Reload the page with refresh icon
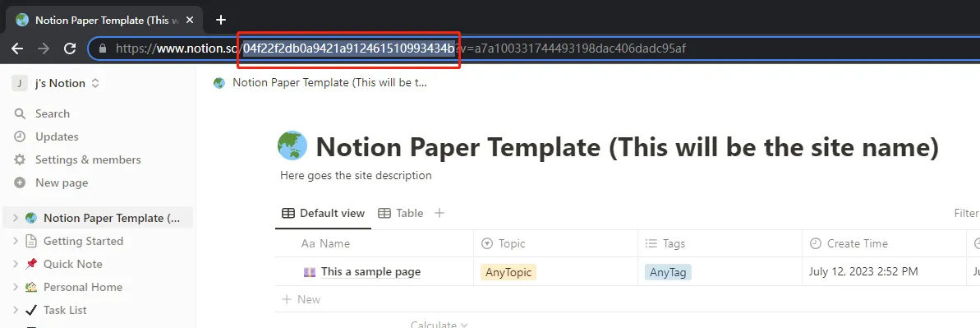The height and width of the screenshot is (328, 980). [x=70, y=49]
